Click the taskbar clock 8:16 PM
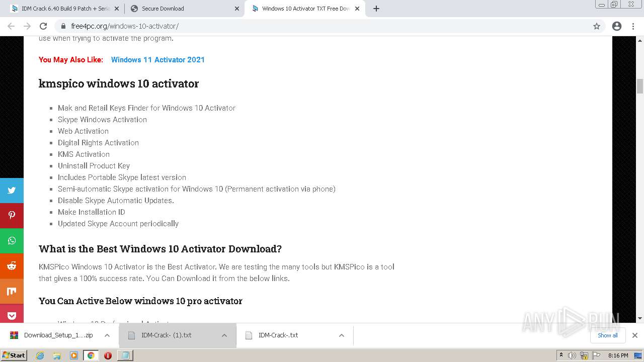The width and height of the screenshot is (644, 362). pos(618,355)
